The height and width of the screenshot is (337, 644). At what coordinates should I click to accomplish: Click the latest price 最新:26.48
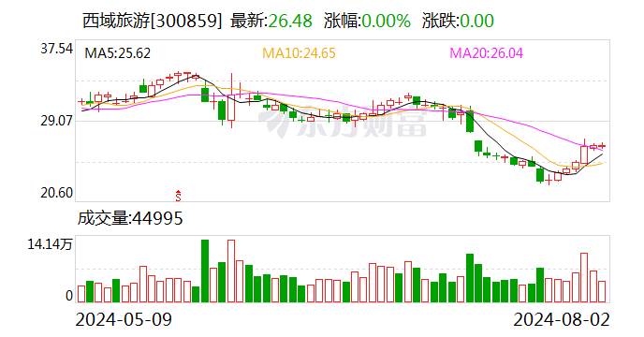pos(271,21)
